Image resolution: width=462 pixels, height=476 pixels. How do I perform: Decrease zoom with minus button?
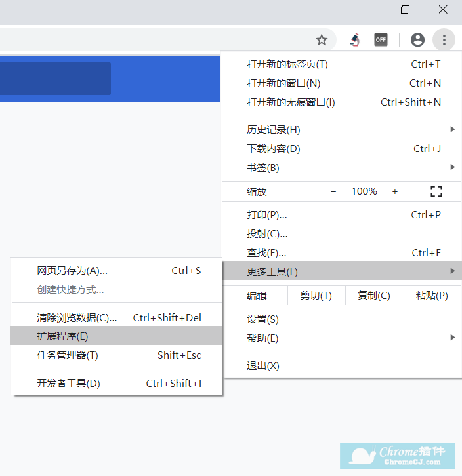(333, 191)
